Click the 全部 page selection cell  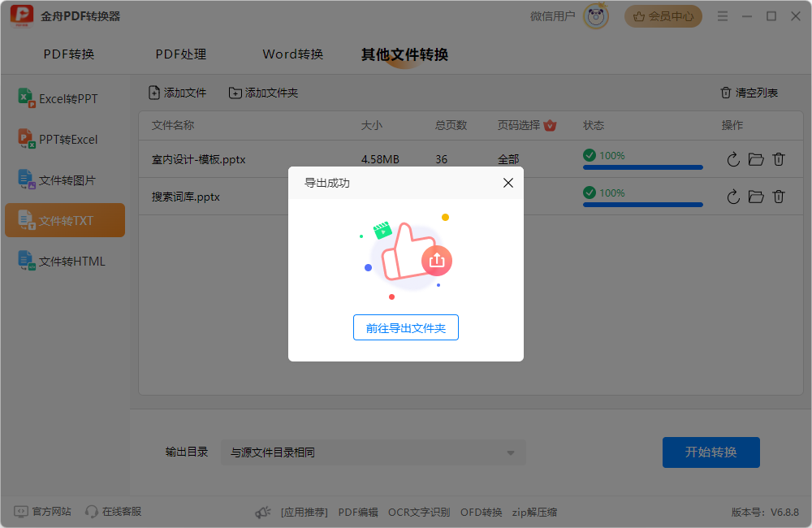pyautogui.click(x=508, y=159)
